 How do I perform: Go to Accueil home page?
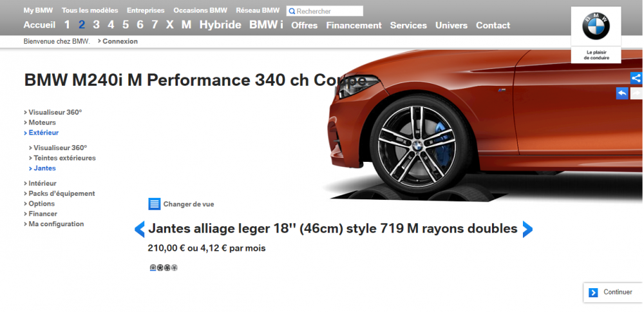(x=39, y=25)
